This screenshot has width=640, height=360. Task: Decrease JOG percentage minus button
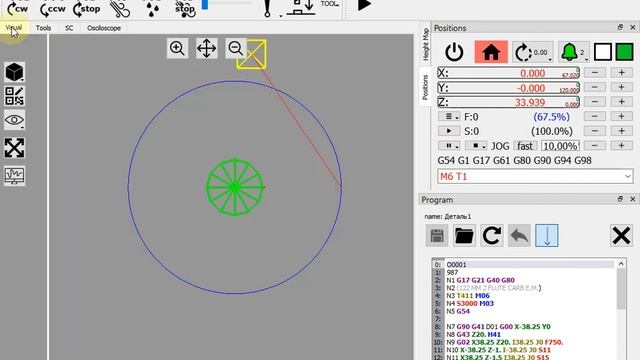click(595, 145)
